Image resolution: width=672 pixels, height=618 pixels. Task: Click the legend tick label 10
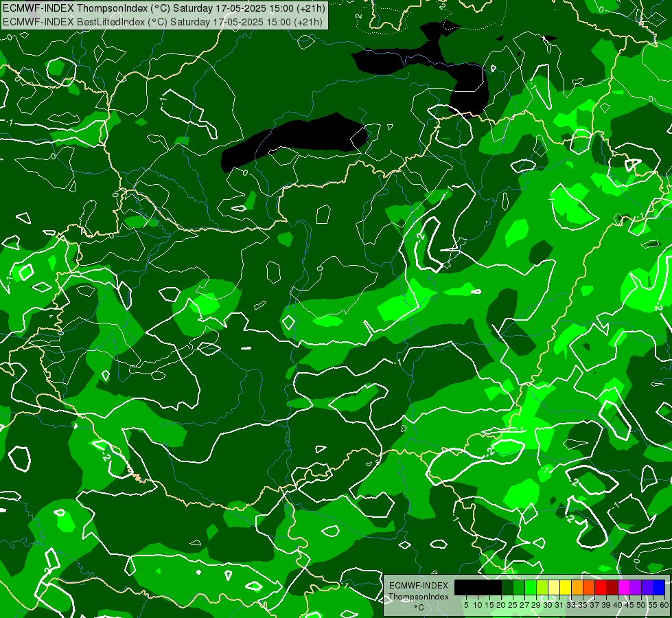click(478, 605)
